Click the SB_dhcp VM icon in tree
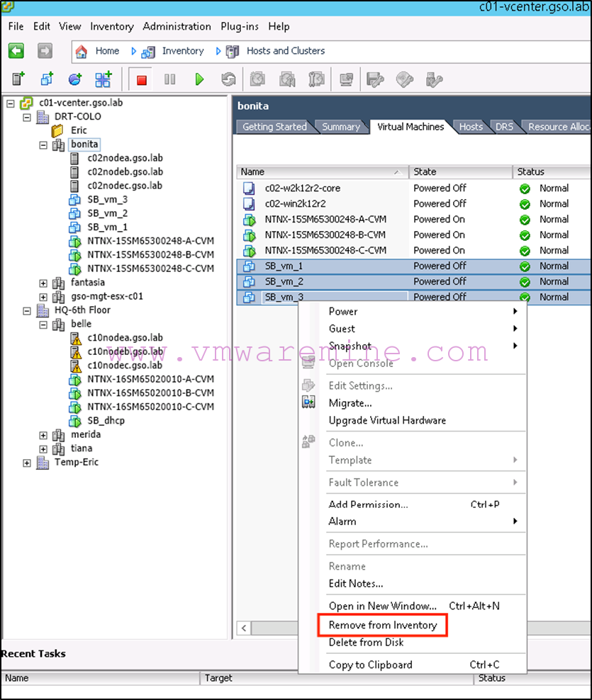592x700 pixels. [x=74, y=421]
